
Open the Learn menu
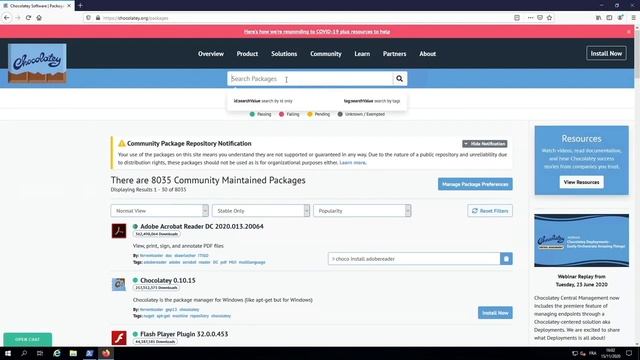point(362,53)
